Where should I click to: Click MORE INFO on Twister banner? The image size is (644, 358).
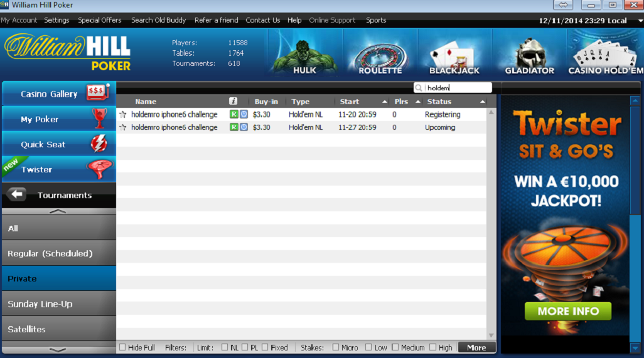[568, 311]
